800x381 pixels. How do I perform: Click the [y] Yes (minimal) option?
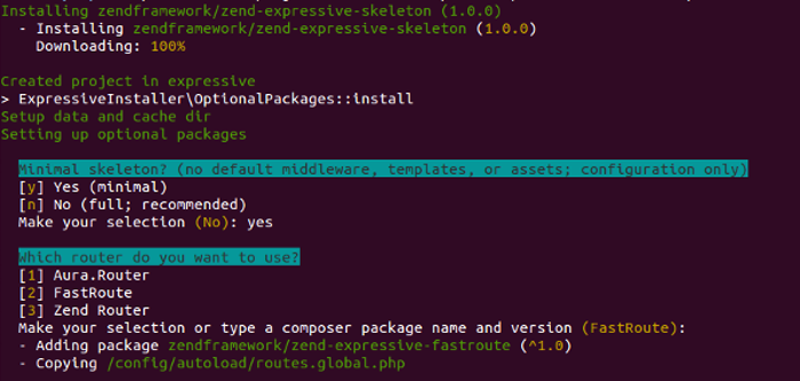(x=93, y=188)
